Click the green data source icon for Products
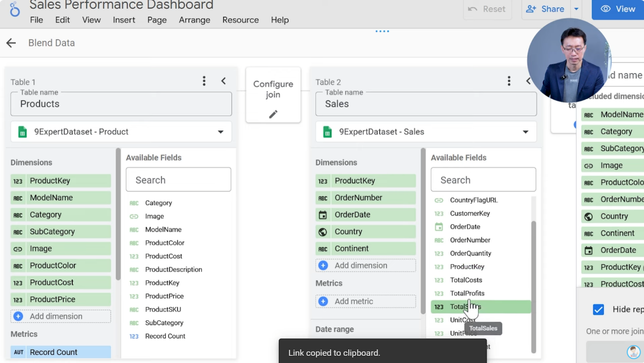Image resolution: width=644 pixels, height=363 pixels. pos(22,131)
